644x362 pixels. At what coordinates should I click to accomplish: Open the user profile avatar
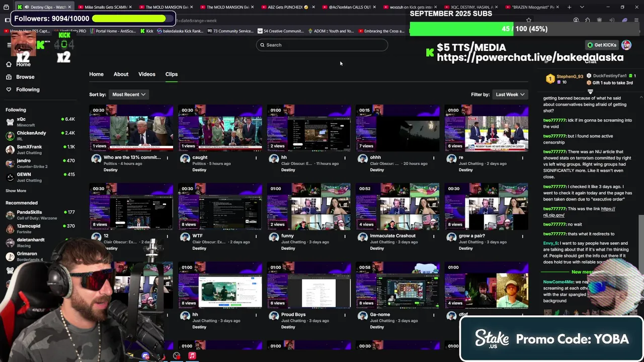[x=626, y=45]
